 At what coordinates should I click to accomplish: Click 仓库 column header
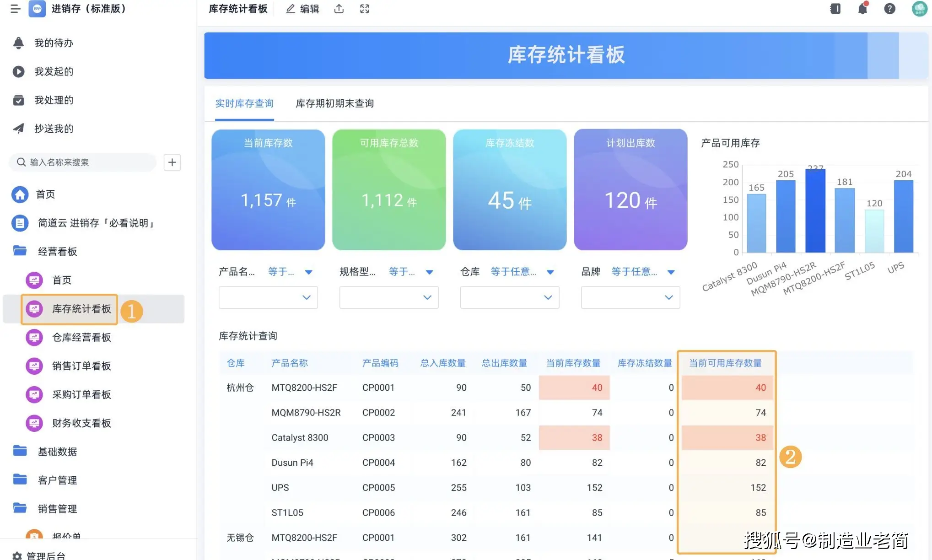coord(236,363)
